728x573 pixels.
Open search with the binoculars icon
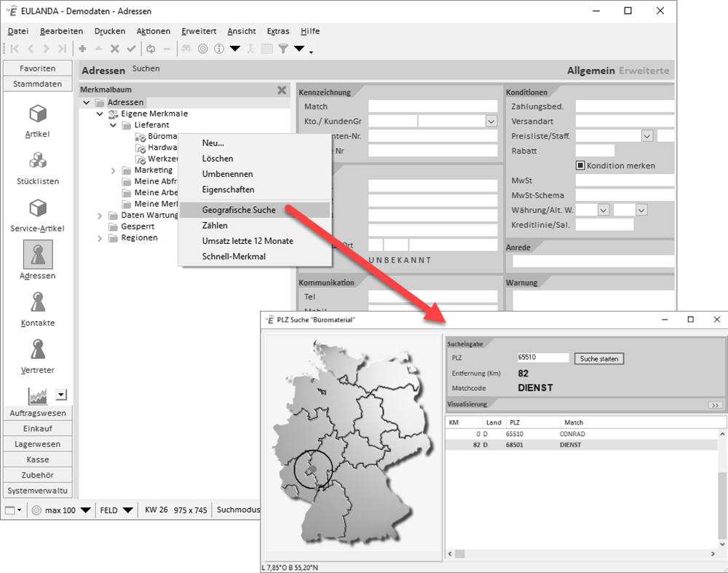(186, 48)
